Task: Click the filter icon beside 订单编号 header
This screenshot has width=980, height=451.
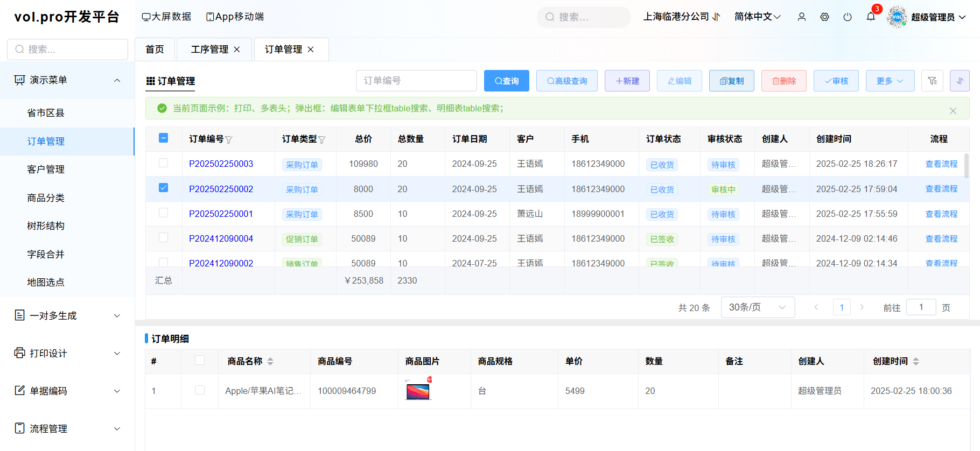Action: tap(229, 140)
